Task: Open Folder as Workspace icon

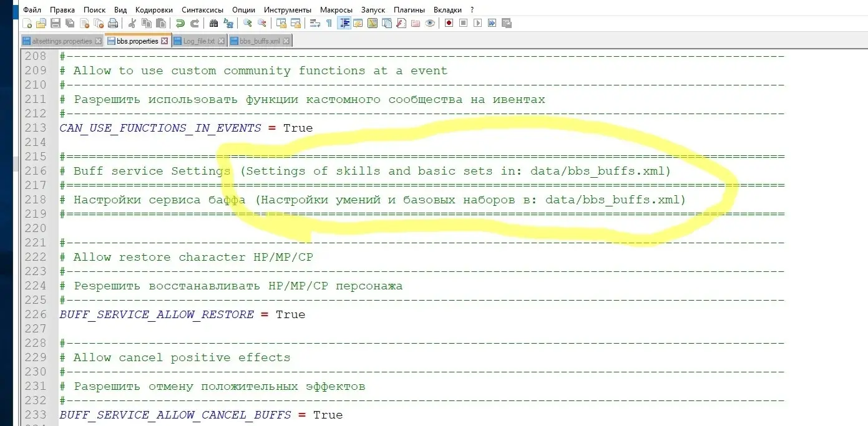Action: [415, 23]
